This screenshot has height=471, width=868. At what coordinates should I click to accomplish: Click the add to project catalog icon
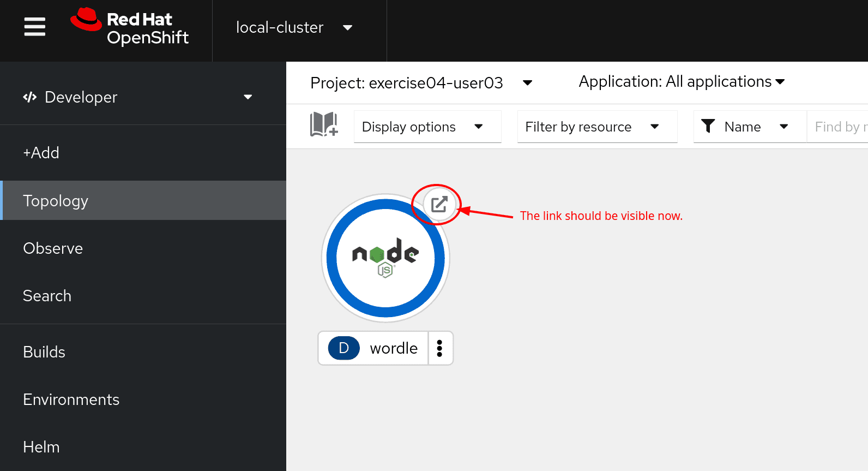pyautogui.click(x=324, y=124)
